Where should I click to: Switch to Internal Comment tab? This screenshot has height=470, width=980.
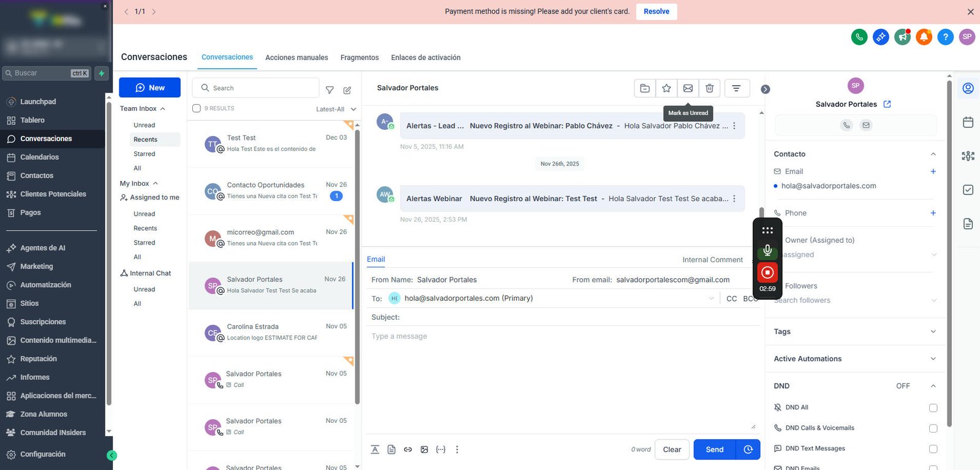[712, 260]
